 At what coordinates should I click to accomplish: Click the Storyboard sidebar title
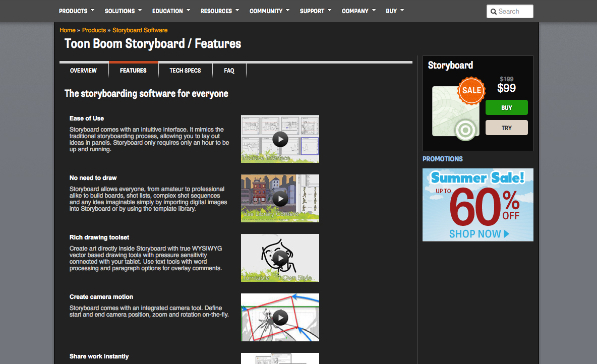pos(450,66)
